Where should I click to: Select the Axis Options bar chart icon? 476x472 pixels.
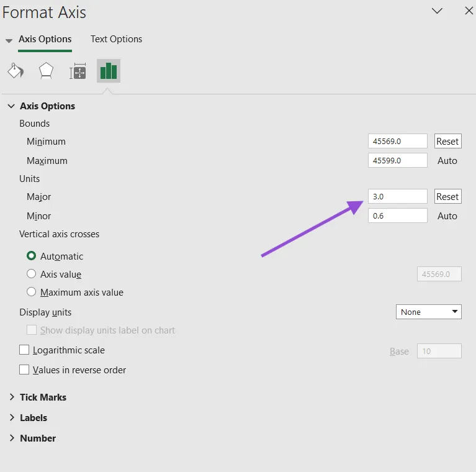click(x=109, y=71)
